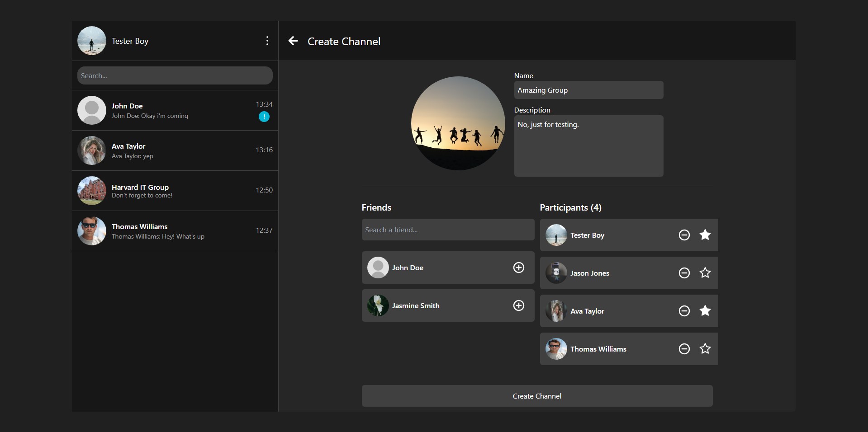Viewport: 868px width, 432px height.
Task: Click the Thomas Williams name in Participants
Action: click(x=598, y=349)
